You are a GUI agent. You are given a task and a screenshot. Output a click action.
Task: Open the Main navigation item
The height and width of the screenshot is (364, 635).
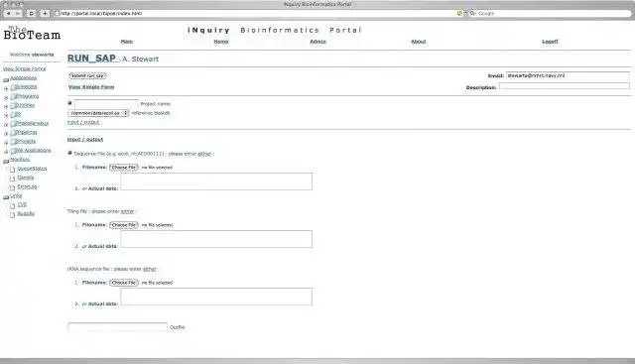[127, 42]
